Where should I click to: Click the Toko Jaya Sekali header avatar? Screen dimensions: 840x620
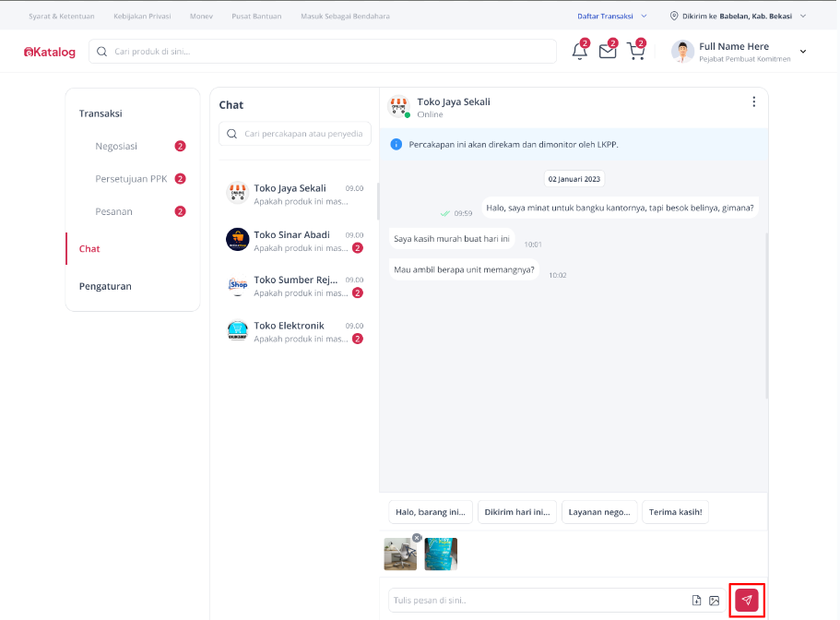coord(398,107)
